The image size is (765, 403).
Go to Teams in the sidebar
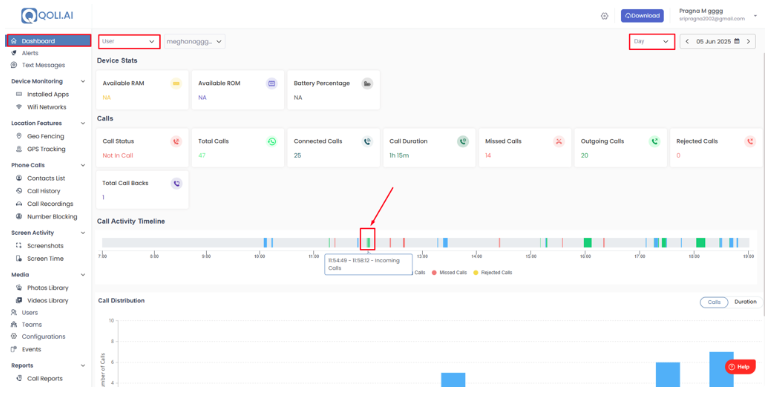click(x=31, y=324)
